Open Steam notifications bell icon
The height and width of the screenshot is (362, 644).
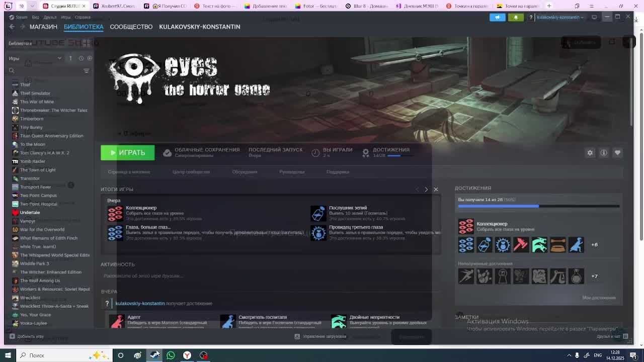(x=516, y=17)
